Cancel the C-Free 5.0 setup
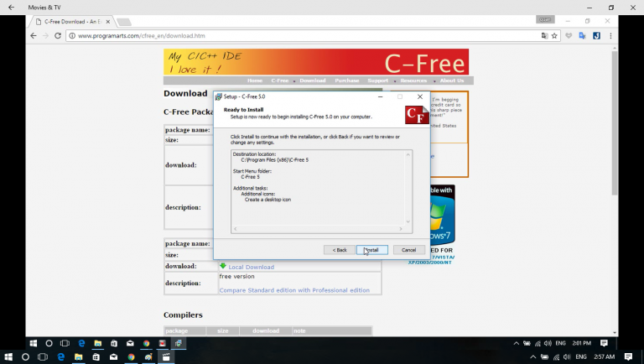This screenshot has height=364, width=644. pos(408,250)
